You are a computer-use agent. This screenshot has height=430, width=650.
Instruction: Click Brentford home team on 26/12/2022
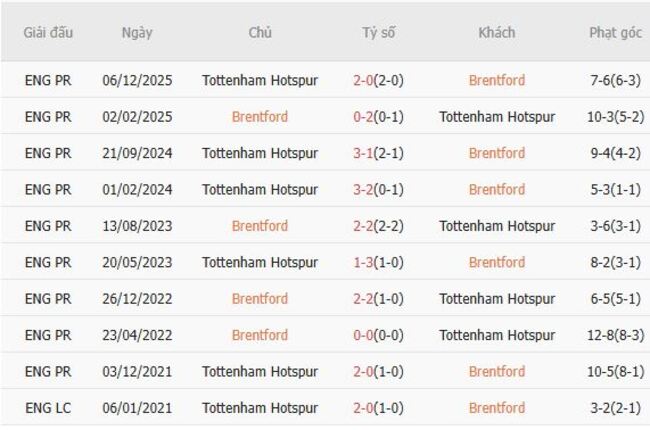click(x=260, y=299)
